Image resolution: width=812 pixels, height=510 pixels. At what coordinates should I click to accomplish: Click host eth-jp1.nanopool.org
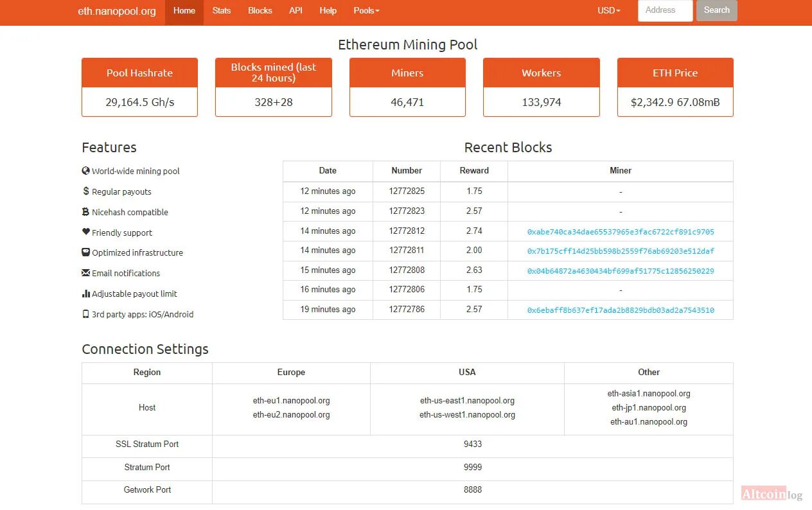tap(649, 407)
